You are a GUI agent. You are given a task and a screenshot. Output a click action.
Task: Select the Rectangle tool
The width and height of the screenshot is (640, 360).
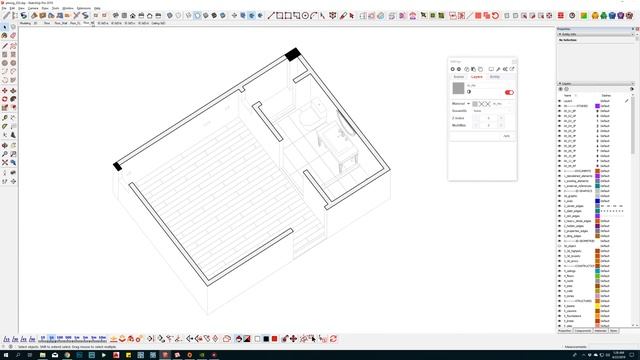point(4,54)
